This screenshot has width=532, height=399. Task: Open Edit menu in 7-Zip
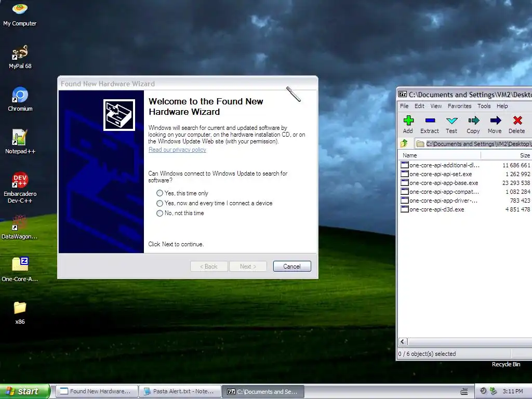coord(419,106)
